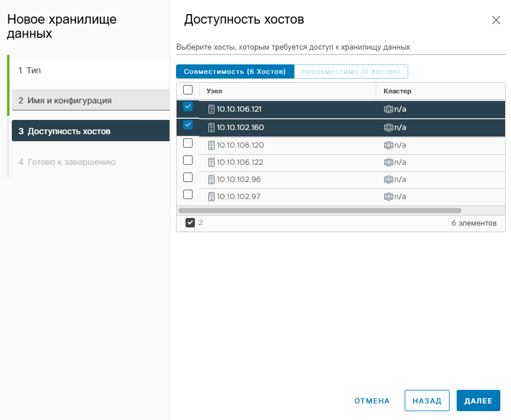511x420 pixels.
Task: Switch to Совместимость (6 Хостов) tab
Action: (x=235, y=71)
